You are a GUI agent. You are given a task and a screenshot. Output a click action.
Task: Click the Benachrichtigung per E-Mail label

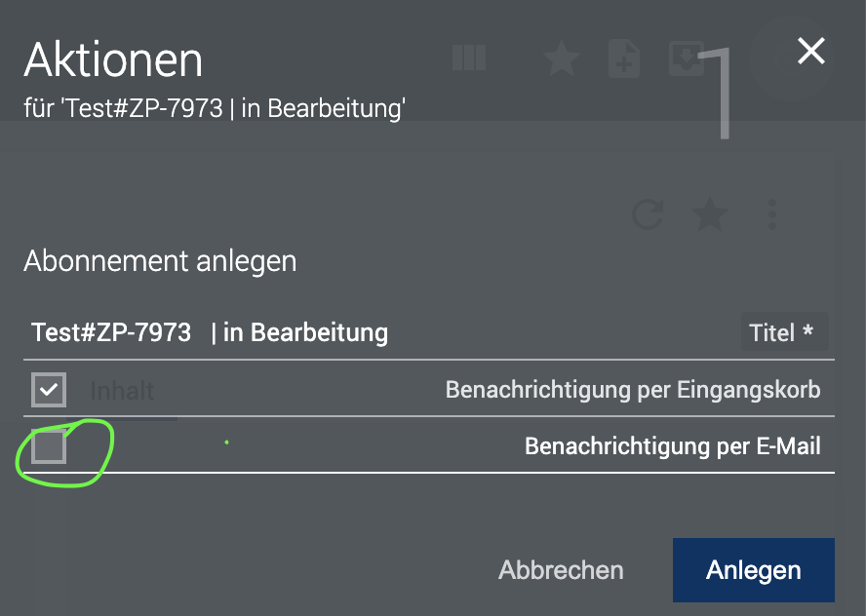pos(673,446)
